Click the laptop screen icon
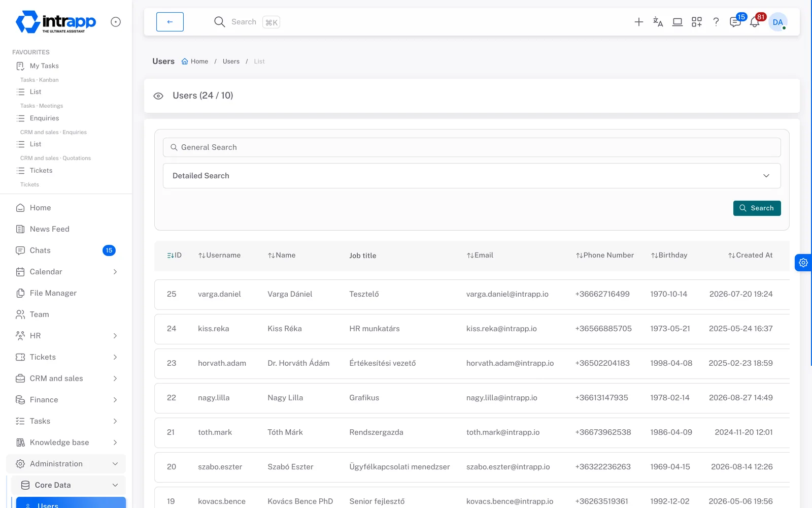The image size is (812, 508). 678,22
